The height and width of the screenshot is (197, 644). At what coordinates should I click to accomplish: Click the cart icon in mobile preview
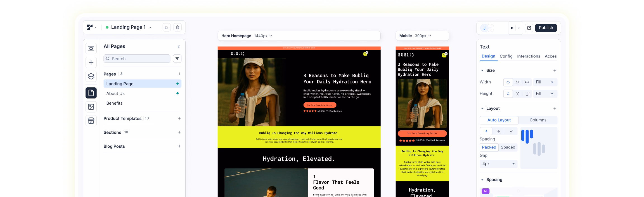(444, 55)
